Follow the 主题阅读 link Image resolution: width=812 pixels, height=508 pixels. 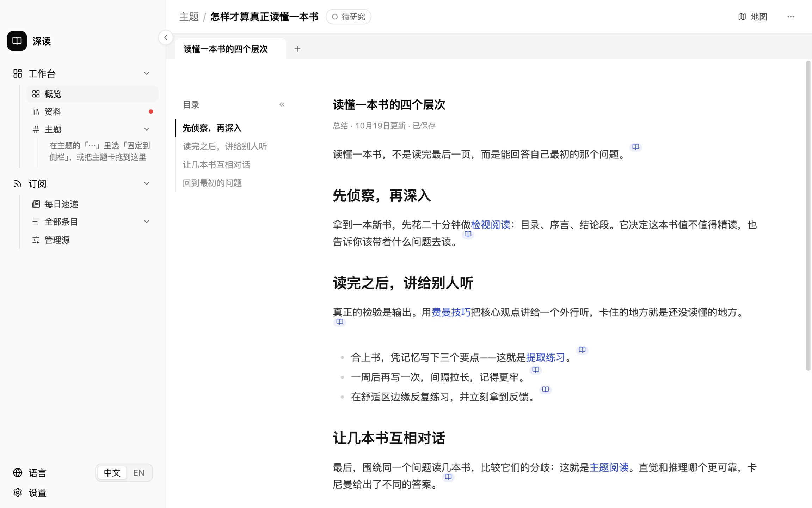[609, 467]
